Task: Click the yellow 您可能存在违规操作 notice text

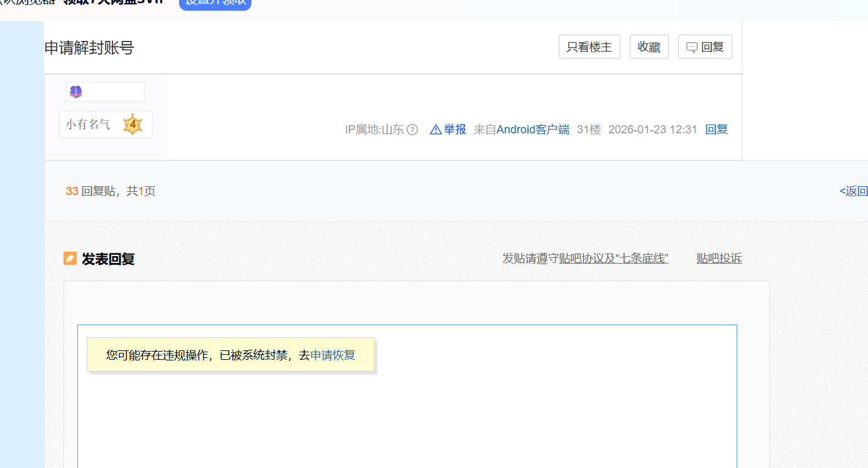Action: tap(207, 355)
